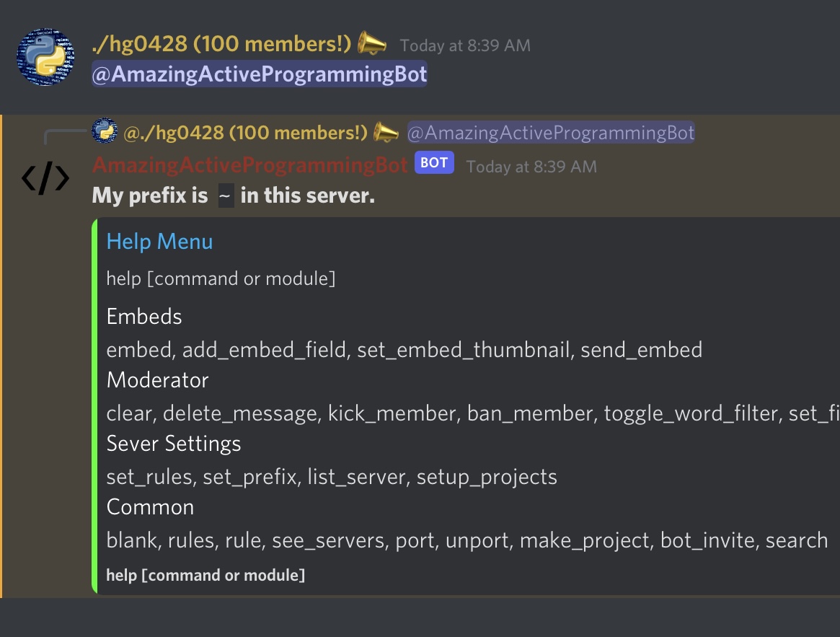840x637 pixels.
Task: Open the Help Menu embed title link
Action: click(159, 242)
